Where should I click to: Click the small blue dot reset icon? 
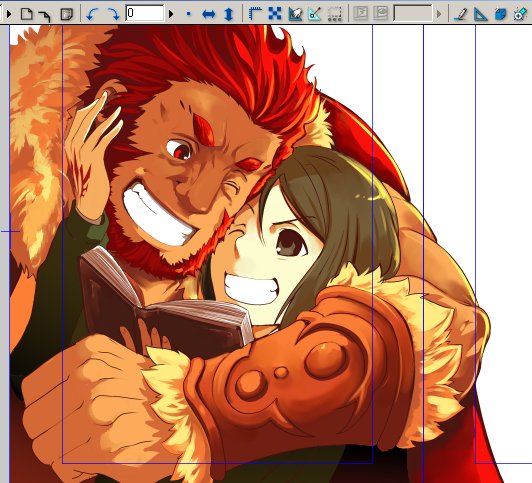coord(189,14)
